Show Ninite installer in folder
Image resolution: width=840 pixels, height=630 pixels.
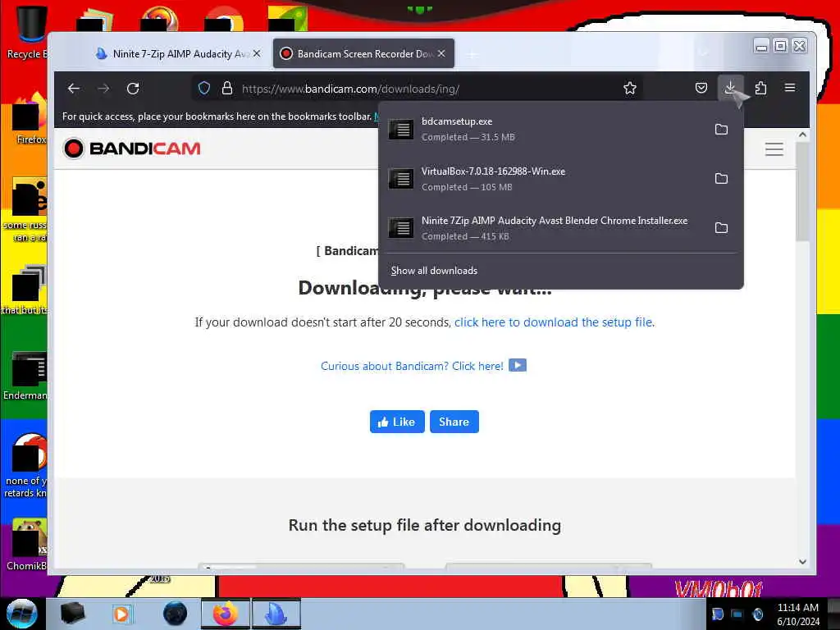722,228
